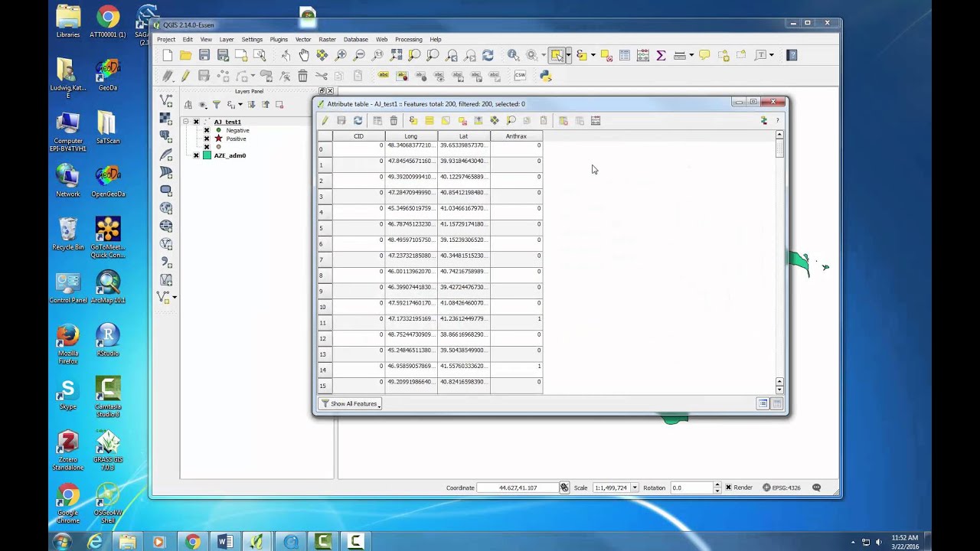980x551 pixels.
Task: Uncheck the Negative category checkbox
Action: (x=207, y=130)
